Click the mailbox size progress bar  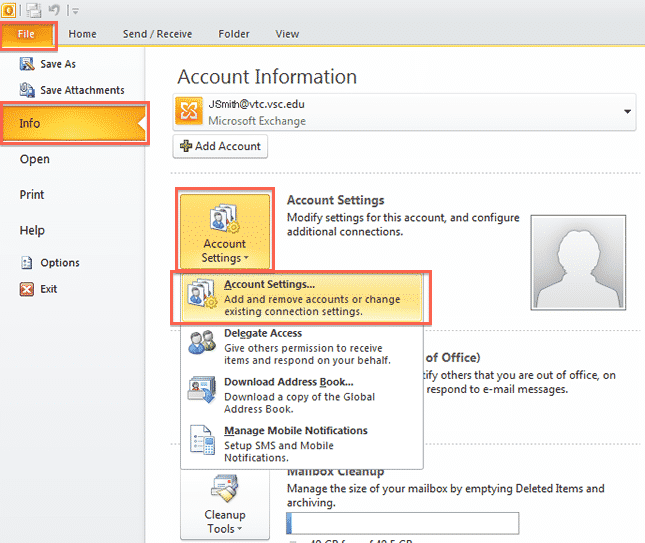pos(402,523)
